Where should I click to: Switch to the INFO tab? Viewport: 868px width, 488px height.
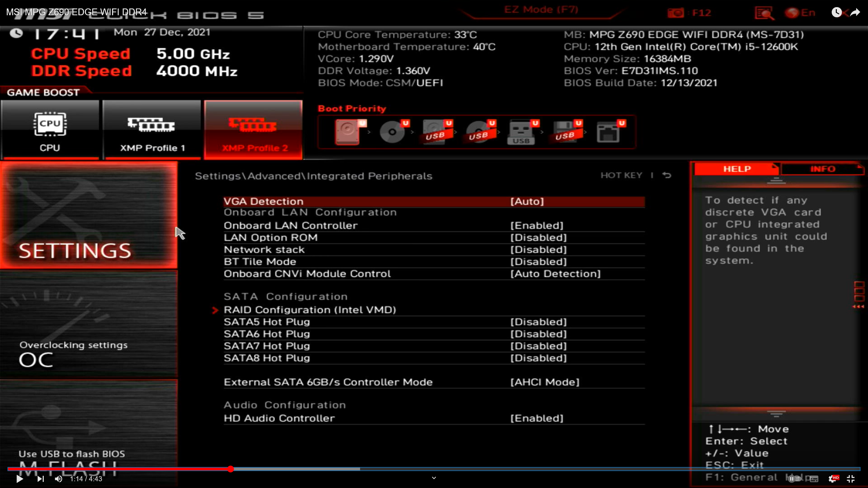(823, 169)
